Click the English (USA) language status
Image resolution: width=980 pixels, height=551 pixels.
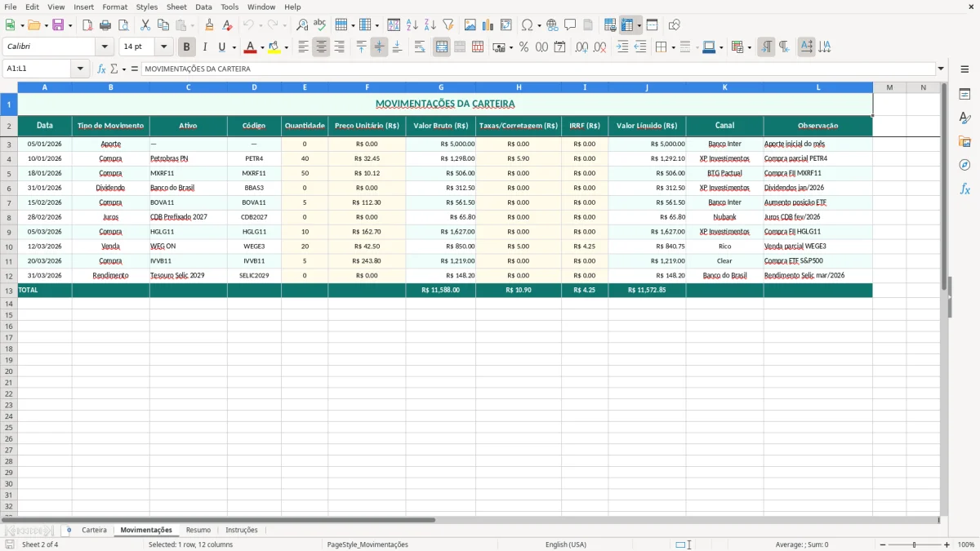(566, 544)
